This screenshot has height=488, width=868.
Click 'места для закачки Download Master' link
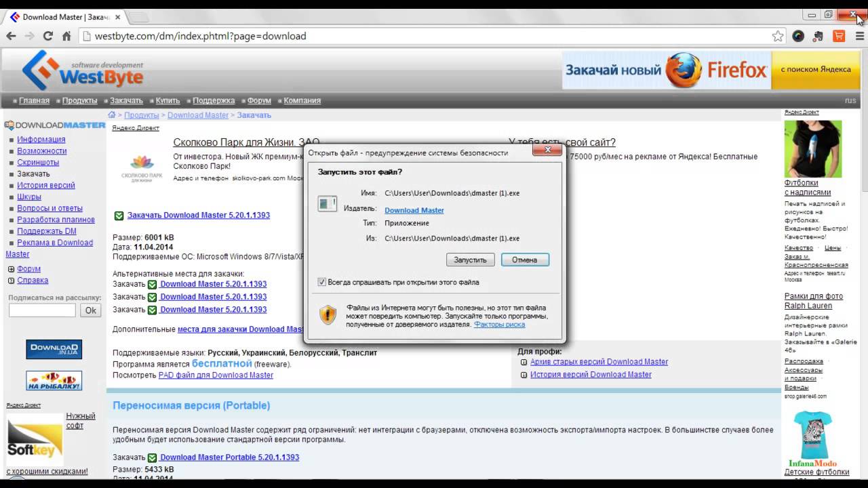point(240,329)
